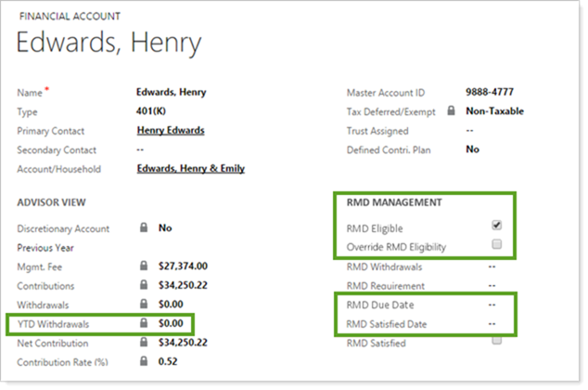Click the lock icon beside Discretionary Account
The image size is (588, 390).
click(144, 228)
